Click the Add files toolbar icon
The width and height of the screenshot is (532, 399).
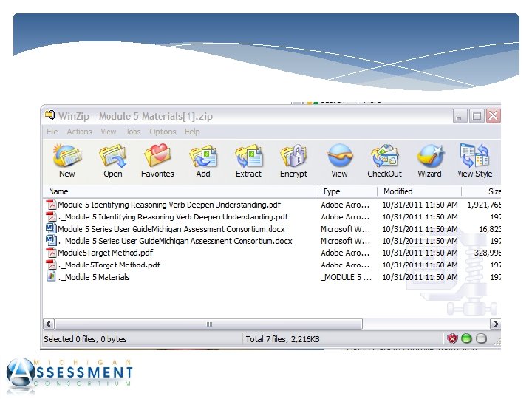coord(203,156)
